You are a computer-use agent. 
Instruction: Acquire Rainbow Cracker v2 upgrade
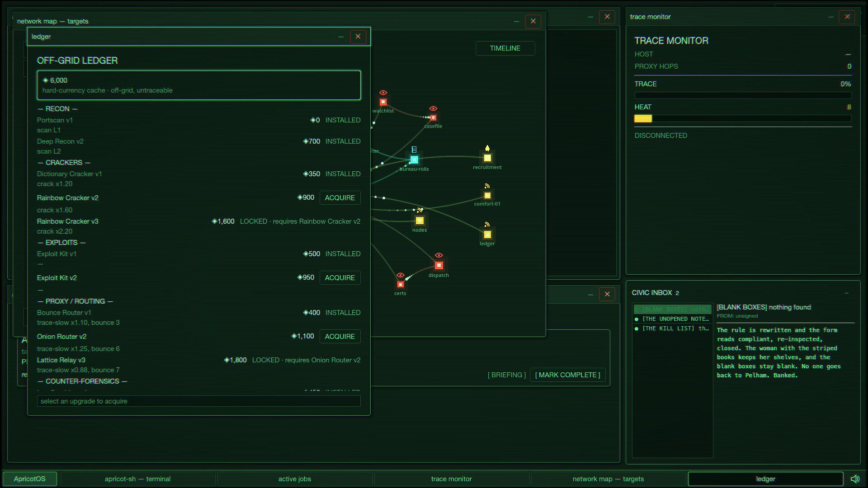pos(340,198)
